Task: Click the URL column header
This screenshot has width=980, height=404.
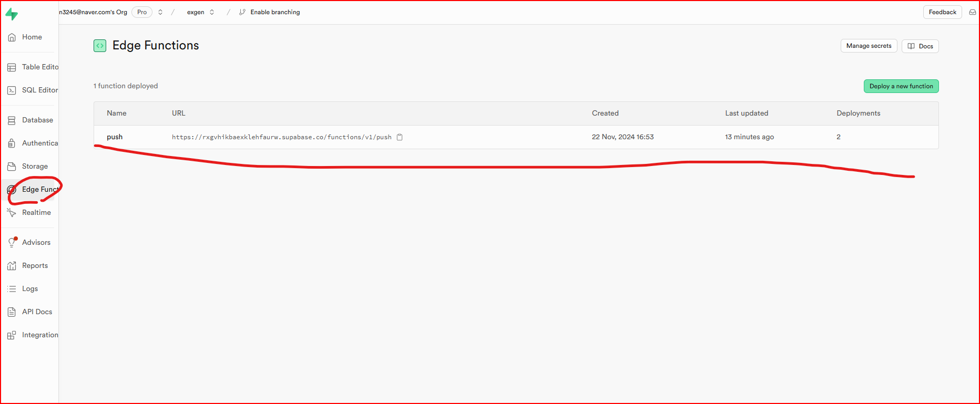Action: (179, 113)
